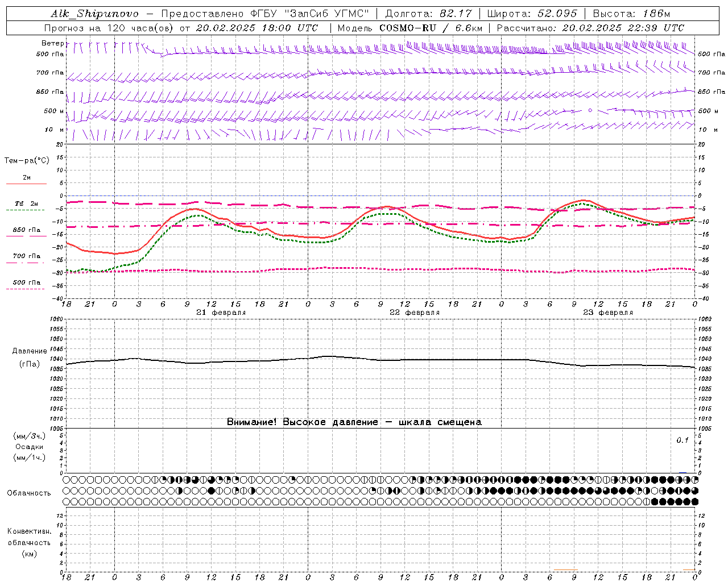
Task: Click the Долгота: 82.17 value
Action: [x=429, y=14]
